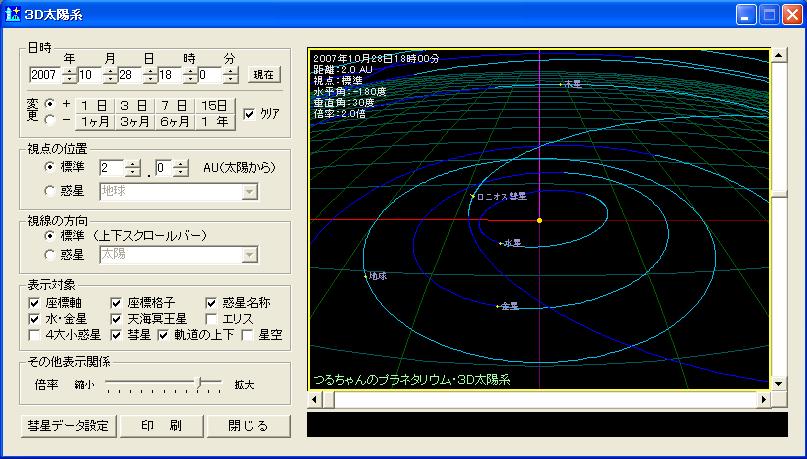Click the AU distance integer spinner
The height and width of the screenshot is (459, 807).
click(133, 167)
